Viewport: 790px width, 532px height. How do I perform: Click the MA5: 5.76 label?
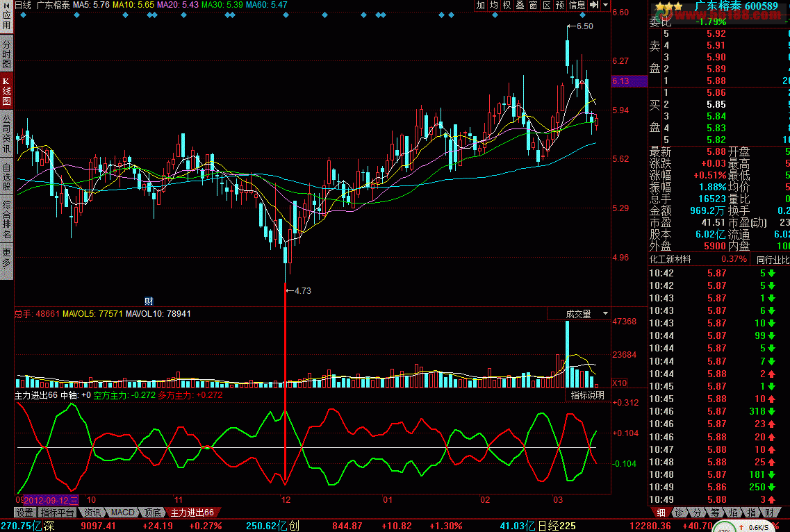pyautogui.click(x=91, y=5)
